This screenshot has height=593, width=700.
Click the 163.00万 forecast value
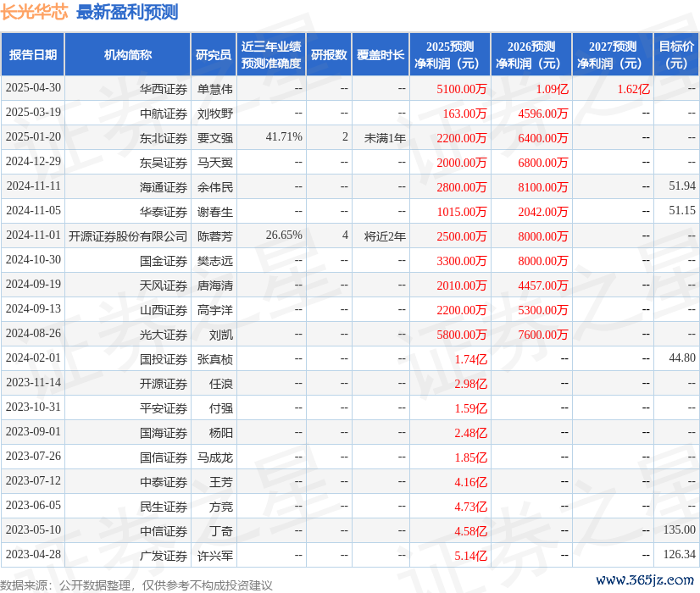(x=464, y=114)
